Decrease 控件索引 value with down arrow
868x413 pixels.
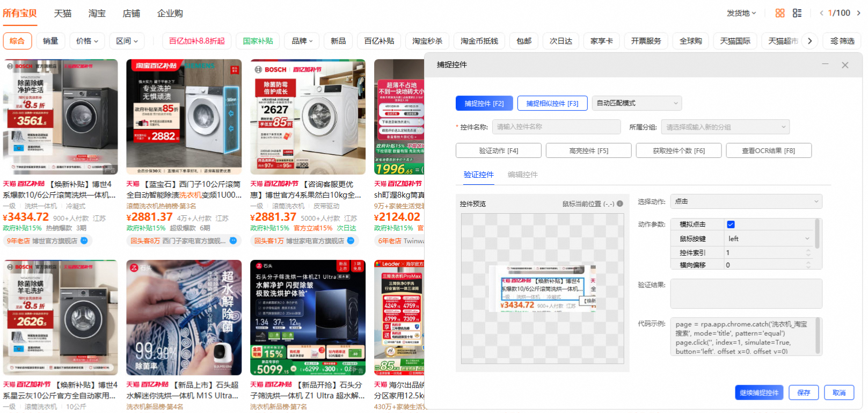808,255
